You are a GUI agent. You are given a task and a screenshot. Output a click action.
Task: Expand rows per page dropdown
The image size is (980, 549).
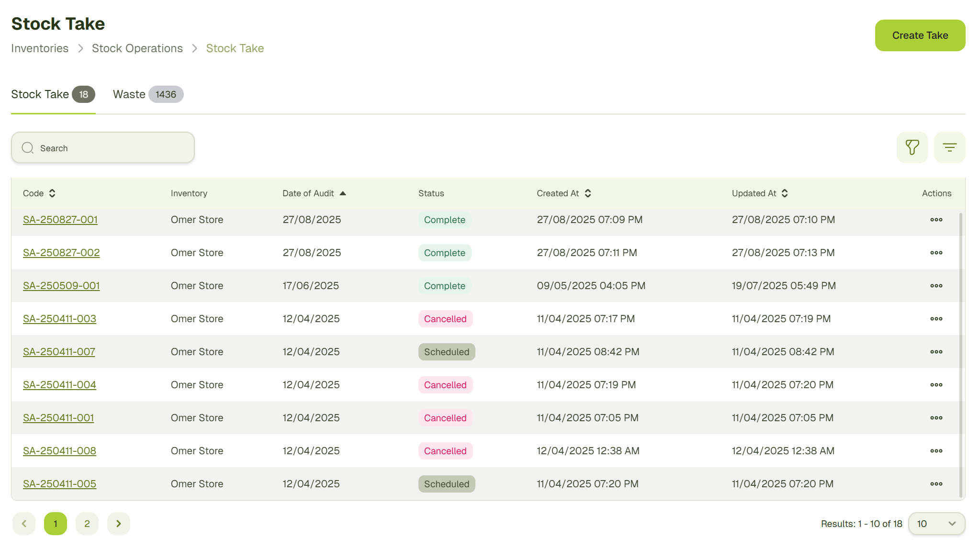click(936, 524)
